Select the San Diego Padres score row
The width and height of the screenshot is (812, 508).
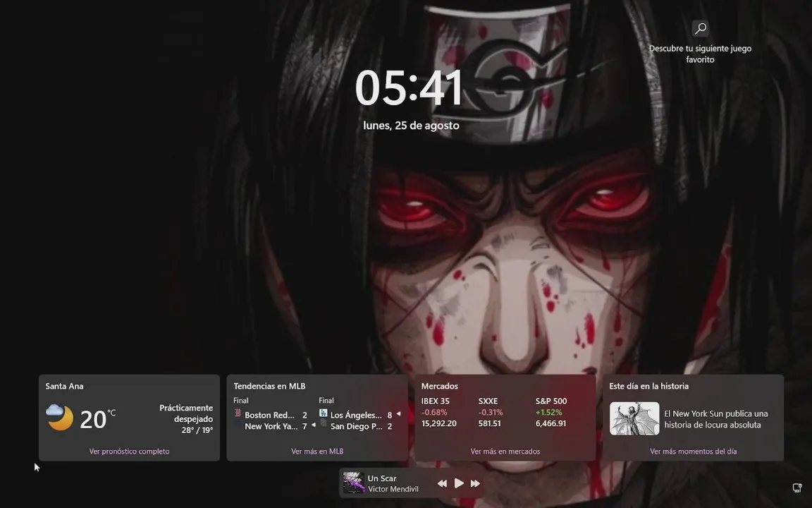(356, 426)
